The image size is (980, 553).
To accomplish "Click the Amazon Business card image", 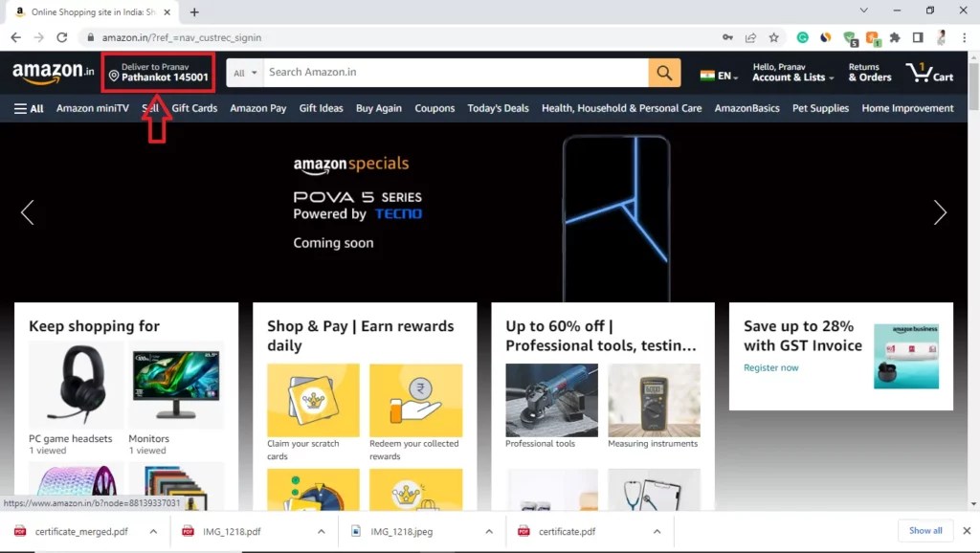I will [x=905, y=356].
